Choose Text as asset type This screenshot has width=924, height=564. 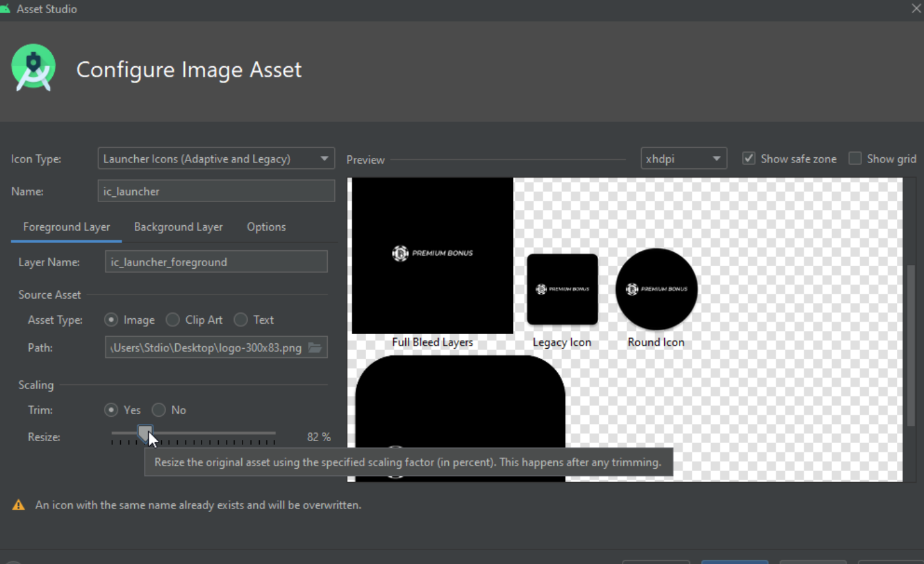241,320
